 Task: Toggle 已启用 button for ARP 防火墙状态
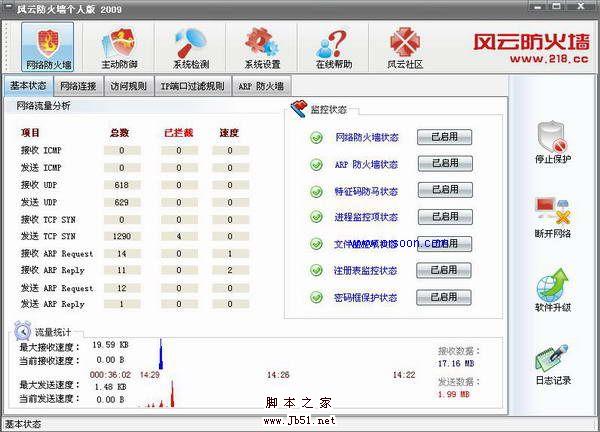pyautogui.click(x=445, y=164)
